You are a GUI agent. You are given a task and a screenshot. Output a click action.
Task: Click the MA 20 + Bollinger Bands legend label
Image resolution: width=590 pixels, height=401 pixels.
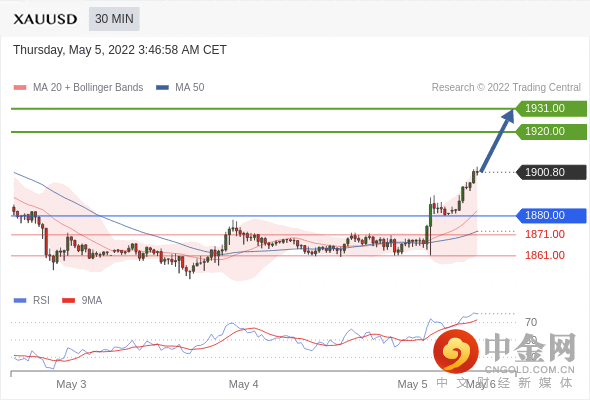coord(88,87)
